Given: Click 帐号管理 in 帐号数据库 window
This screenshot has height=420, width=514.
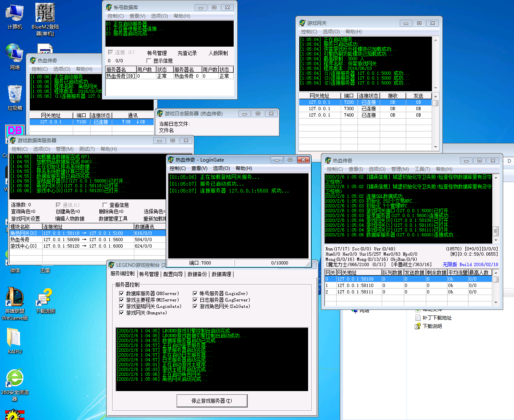Looking at the screenshot, I should pos(157,53).
